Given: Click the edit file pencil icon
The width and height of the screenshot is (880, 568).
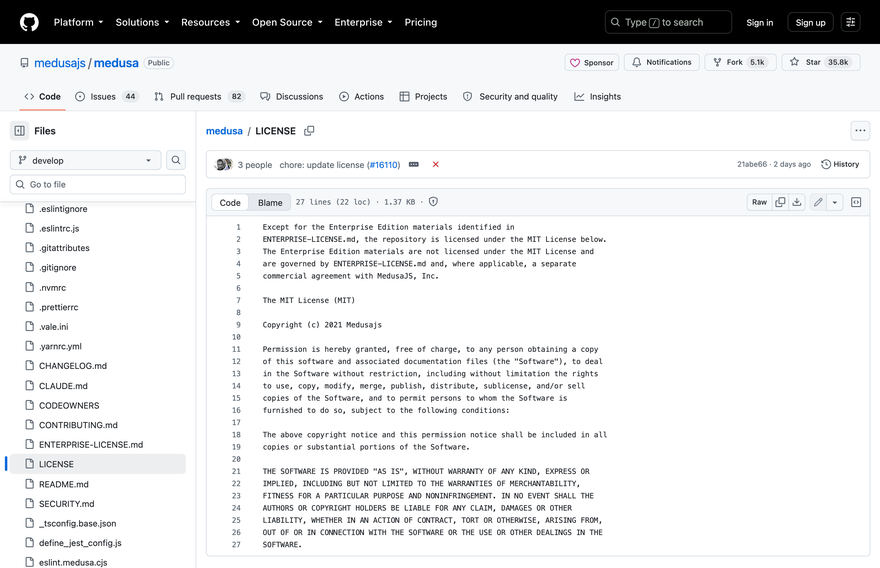Looking at the screenshot, I should pyautogui.click(x=818, y=202).
